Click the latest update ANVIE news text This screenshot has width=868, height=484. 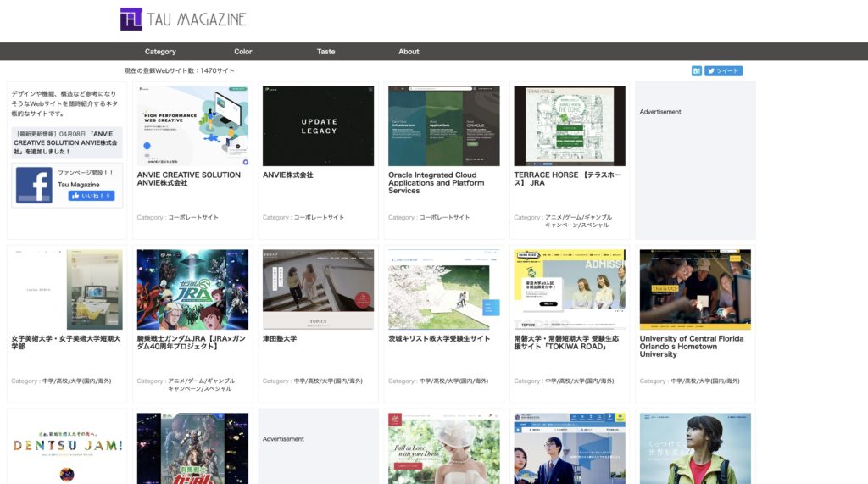66,142
